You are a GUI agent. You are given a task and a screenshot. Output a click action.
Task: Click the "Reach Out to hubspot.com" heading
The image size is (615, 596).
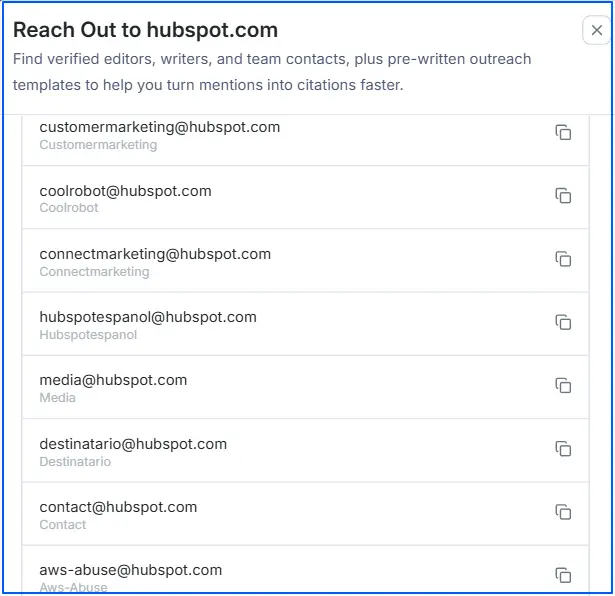pos(145,30)
